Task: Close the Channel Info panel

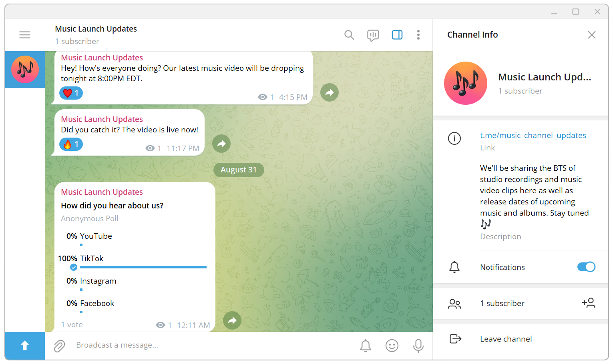Action: (592, 35)
